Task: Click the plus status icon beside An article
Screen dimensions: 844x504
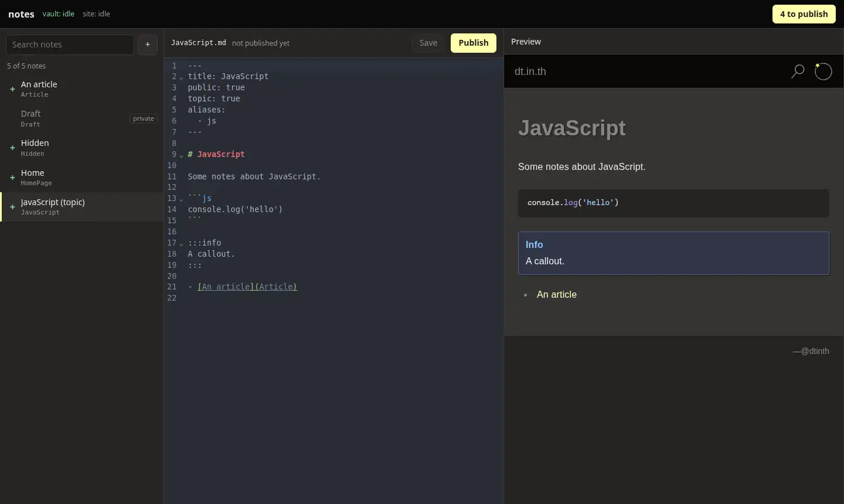Action: [x=12, y=89]
